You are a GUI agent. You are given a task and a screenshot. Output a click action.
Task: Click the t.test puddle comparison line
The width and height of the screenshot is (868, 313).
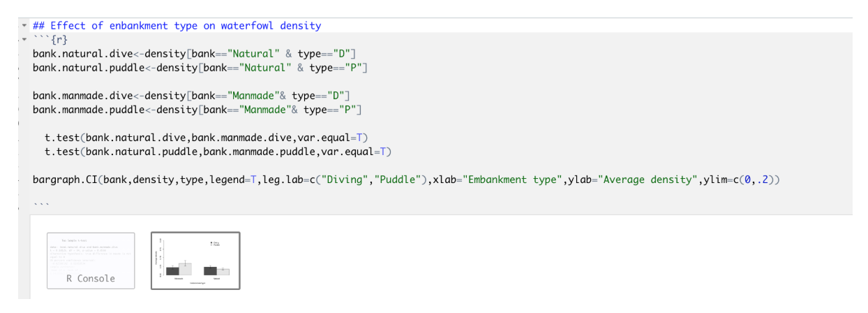(x=217, y=151)
